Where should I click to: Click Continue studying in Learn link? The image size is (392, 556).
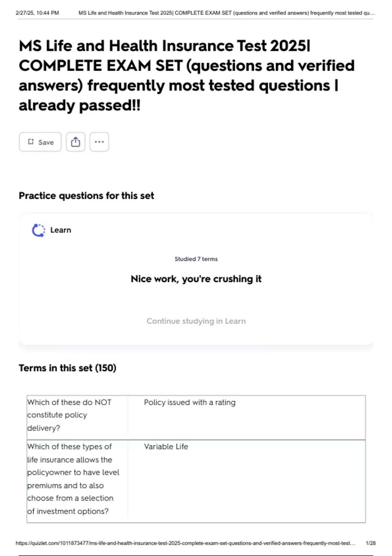(196, 321)
